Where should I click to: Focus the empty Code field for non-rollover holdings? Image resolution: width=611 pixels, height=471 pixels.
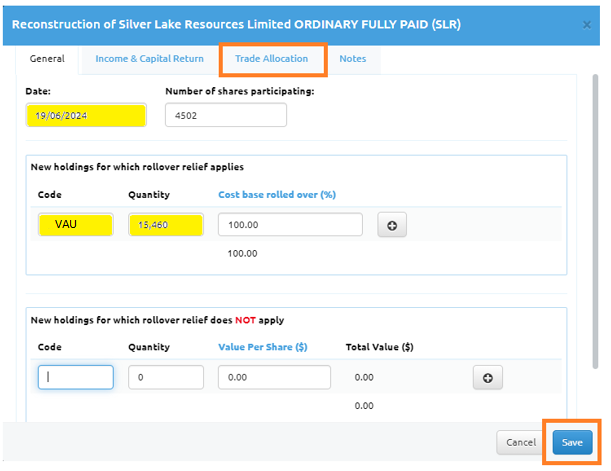point(76,377)
